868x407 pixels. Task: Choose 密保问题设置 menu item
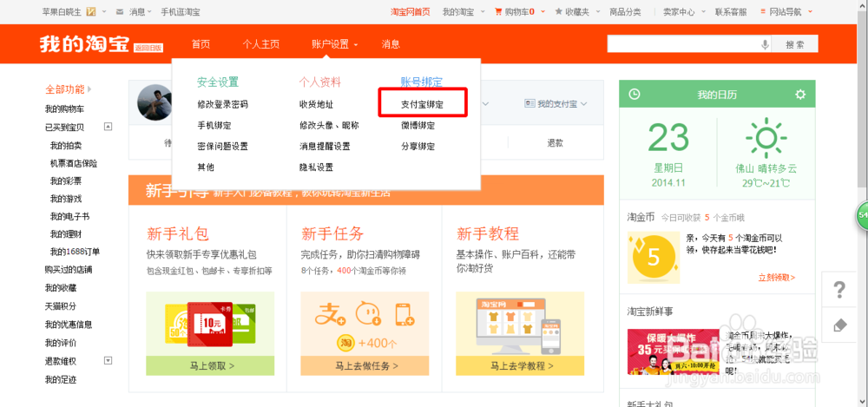(x=222, y=146)
